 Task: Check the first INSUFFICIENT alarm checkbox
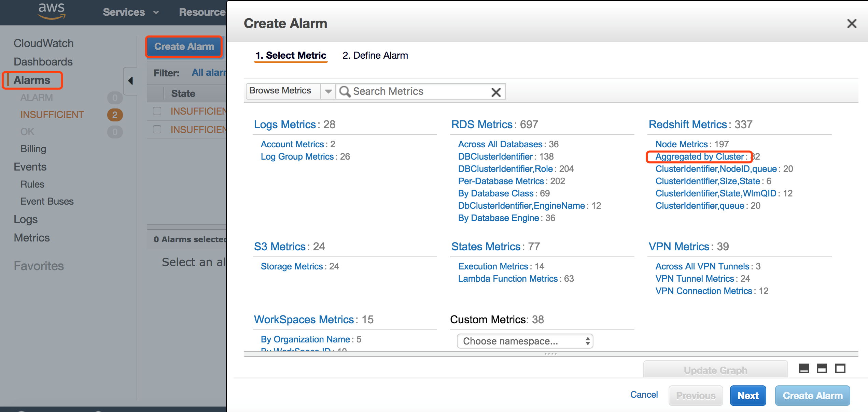click(x=157, y=111)
